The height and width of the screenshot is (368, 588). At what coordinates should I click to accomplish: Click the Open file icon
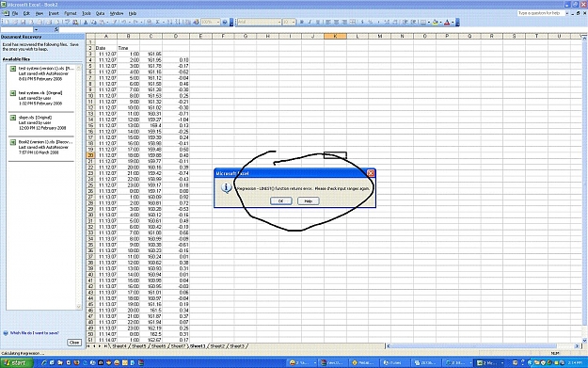pyautogui.click(x=15, y=23)
